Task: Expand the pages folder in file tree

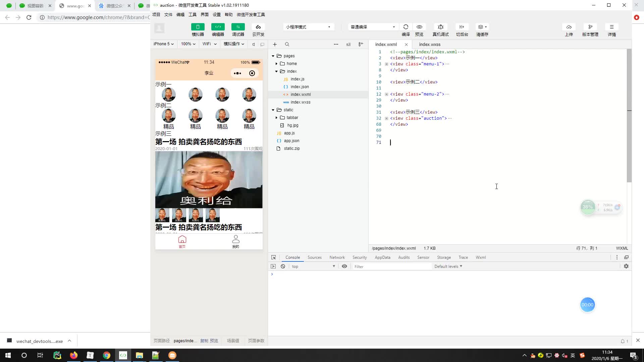Action: pyautogui.click(x=273, y=55)
